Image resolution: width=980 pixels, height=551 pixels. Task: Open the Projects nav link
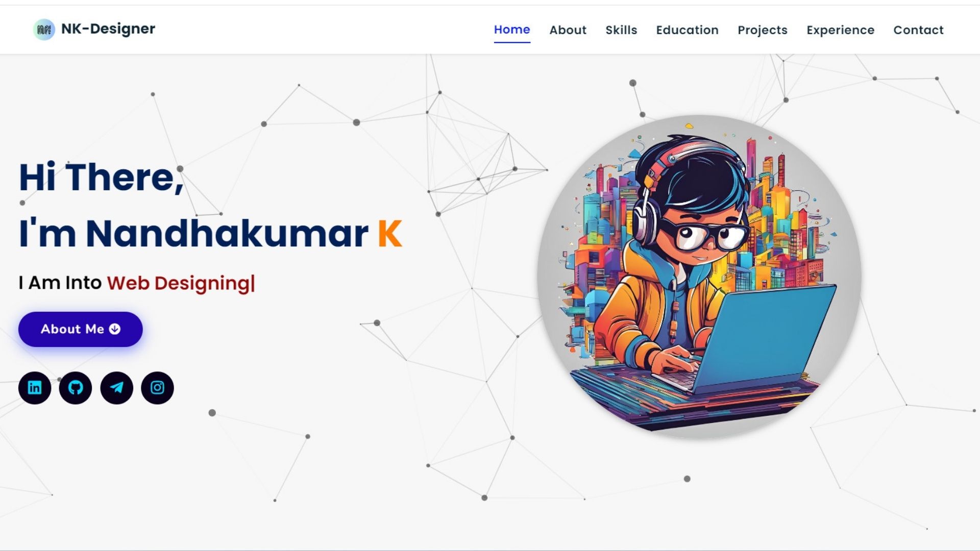763,30
